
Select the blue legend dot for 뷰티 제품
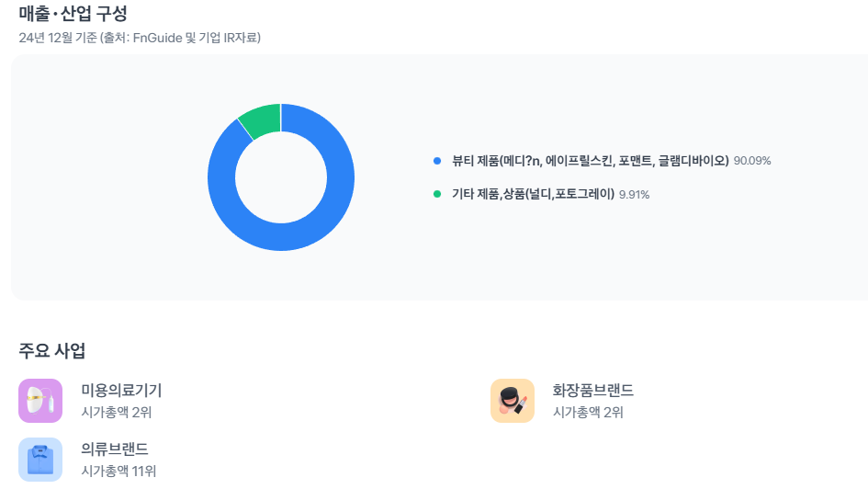point(437,161)
